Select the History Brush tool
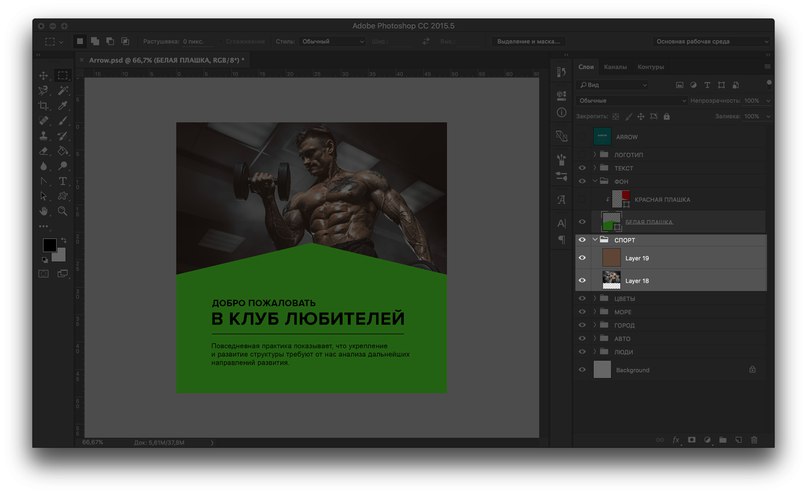Viewport: 807px width, 494px height. (x=63, y=136)
